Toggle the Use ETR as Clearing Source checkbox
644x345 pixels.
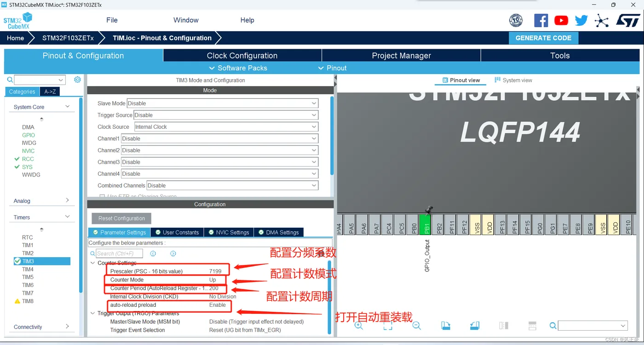click(x=102, y=196)
